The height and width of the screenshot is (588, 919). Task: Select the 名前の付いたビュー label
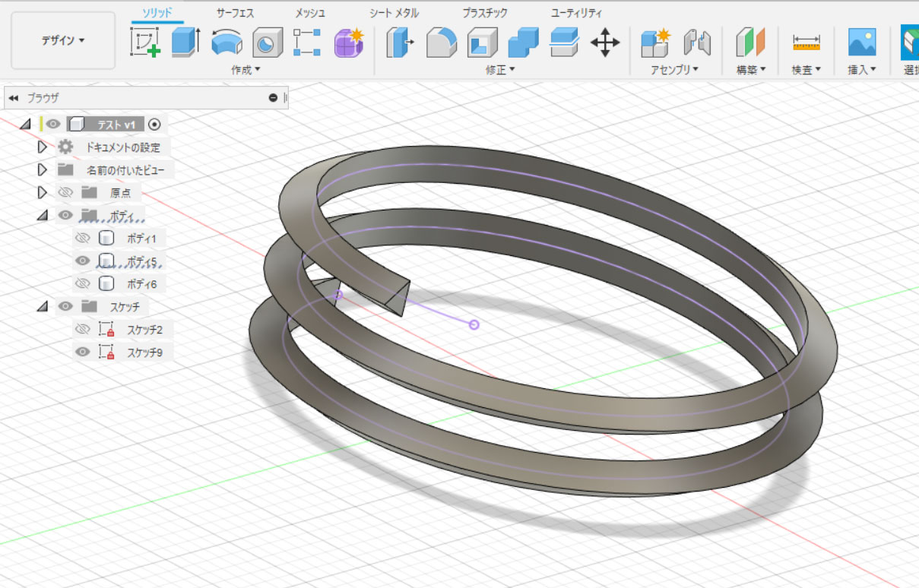[125, 169]
